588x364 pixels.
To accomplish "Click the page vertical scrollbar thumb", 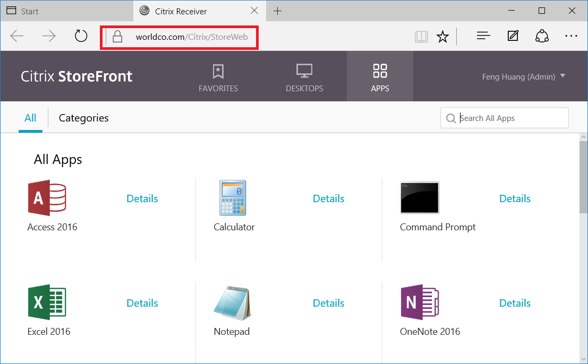I will (583, 177).
